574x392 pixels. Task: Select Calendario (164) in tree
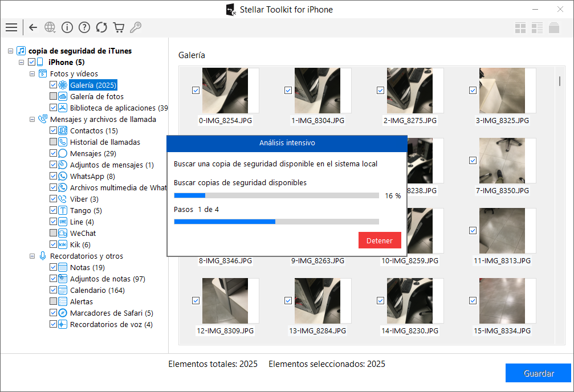click(x=97, y=290)
